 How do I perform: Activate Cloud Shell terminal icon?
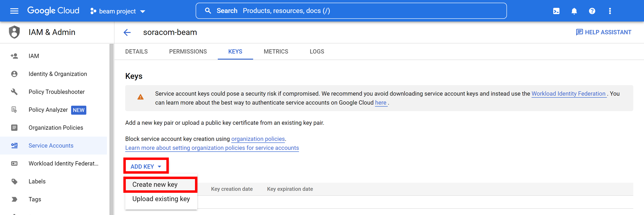click(x=556, y=11)
